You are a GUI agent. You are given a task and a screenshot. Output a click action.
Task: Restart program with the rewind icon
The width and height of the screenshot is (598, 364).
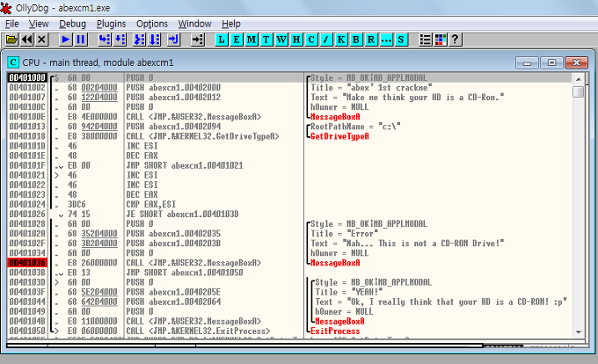(27, 40)
